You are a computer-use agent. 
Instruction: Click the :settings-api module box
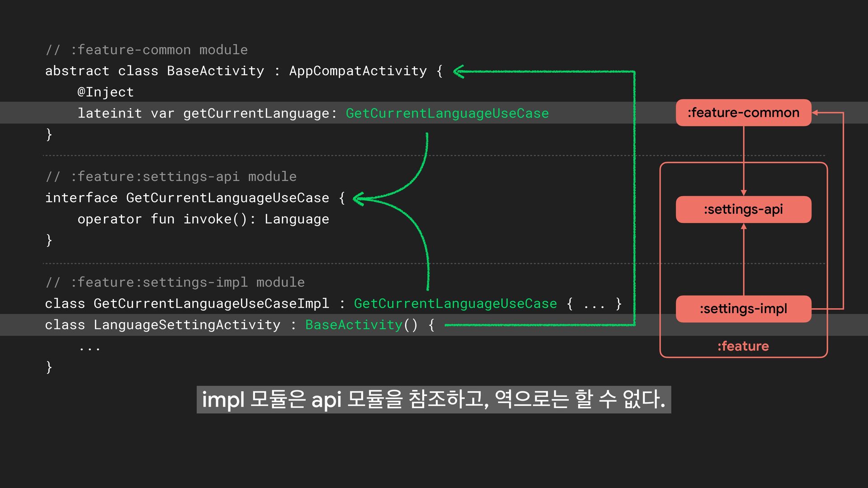click(743, 209)
